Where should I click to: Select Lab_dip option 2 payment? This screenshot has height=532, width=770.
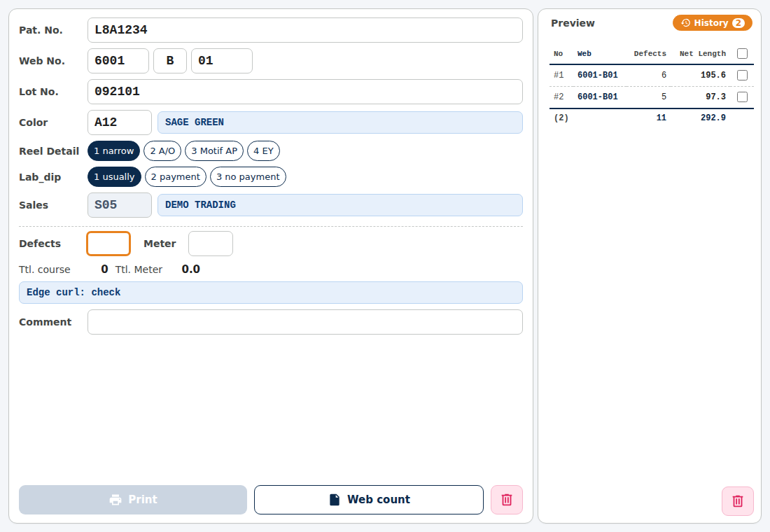176,177
